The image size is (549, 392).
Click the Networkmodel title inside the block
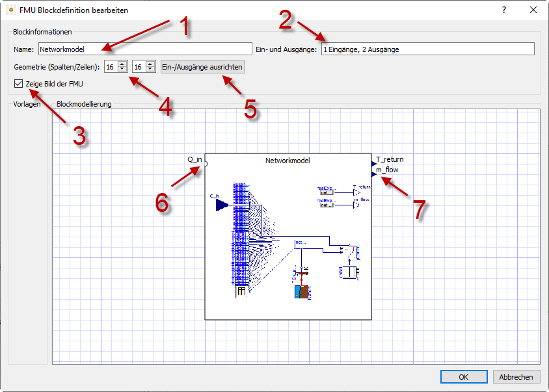(288, 161)
